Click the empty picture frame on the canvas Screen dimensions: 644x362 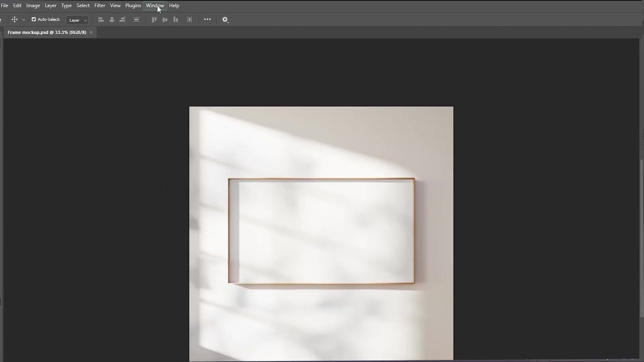point(321,231)
